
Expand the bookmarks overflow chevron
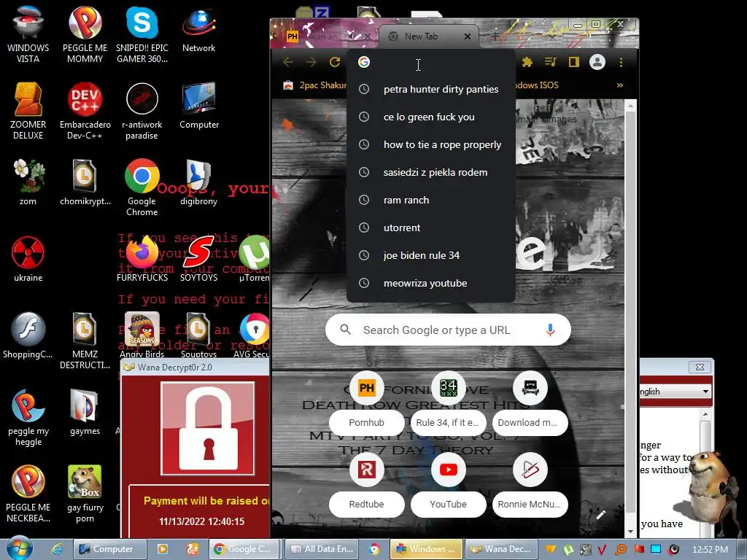[620, 85]
